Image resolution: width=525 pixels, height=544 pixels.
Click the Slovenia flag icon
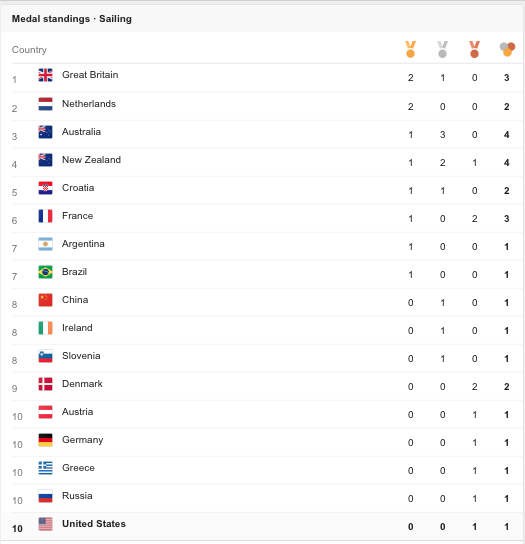pos(45,356)
